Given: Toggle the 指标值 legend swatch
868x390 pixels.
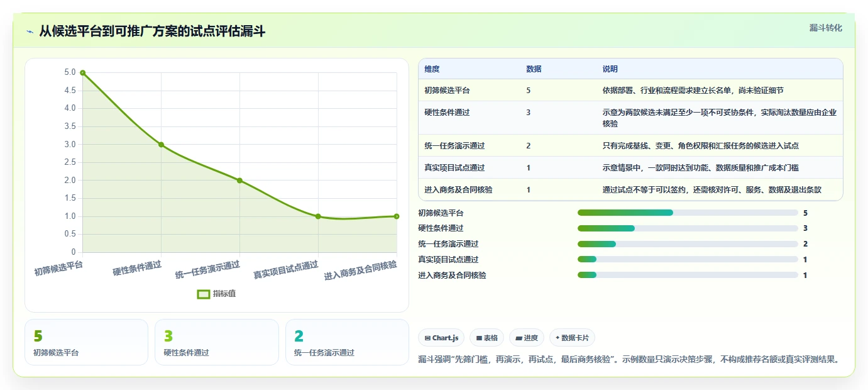Looking at the screenshot, I should [x=203, y=294].
